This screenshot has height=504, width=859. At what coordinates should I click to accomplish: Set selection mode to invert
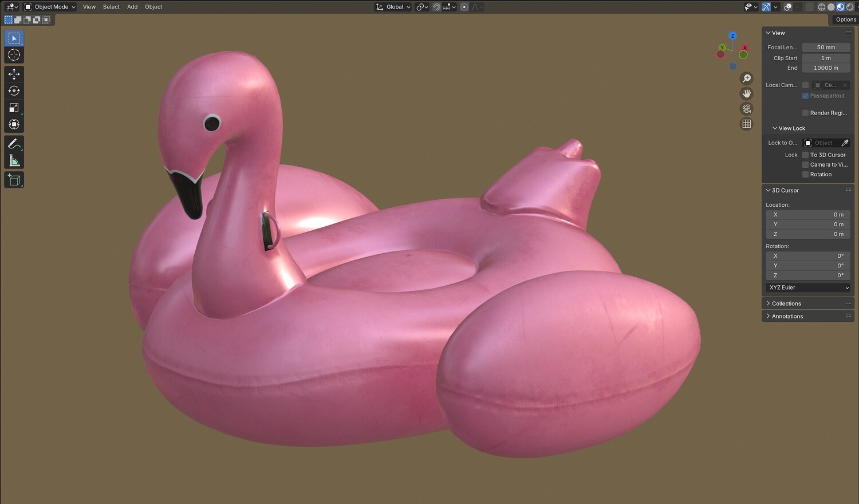(x=36, y=19)
